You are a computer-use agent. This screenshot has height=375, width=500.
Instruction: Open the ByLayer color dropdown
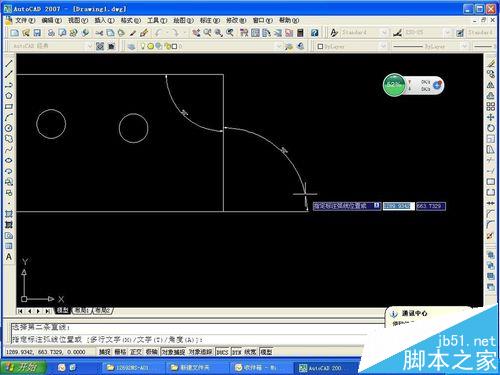[383, 46]
